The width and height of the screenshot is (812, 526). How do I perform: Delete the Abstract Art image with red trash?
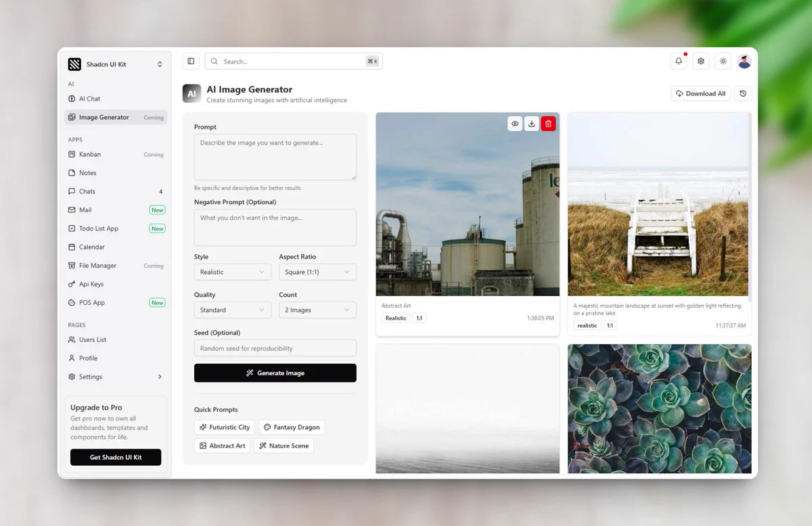[x=548, y=124]
